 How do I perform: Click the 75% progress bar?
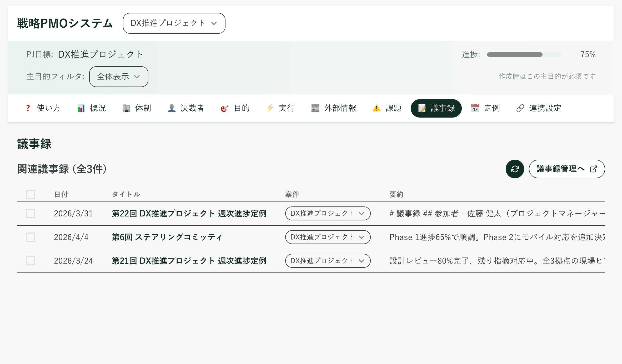(x=524, y=54)
